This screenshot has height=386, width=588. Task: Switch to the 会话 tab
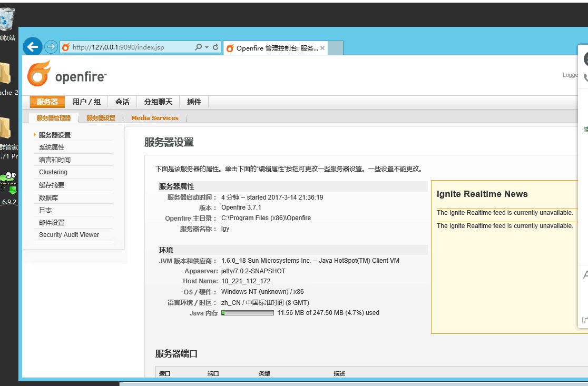point(122,102)
